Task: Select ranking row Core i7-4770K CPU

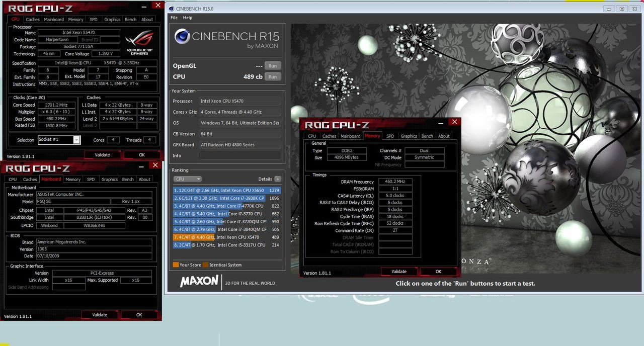Action: coord(226,206)
